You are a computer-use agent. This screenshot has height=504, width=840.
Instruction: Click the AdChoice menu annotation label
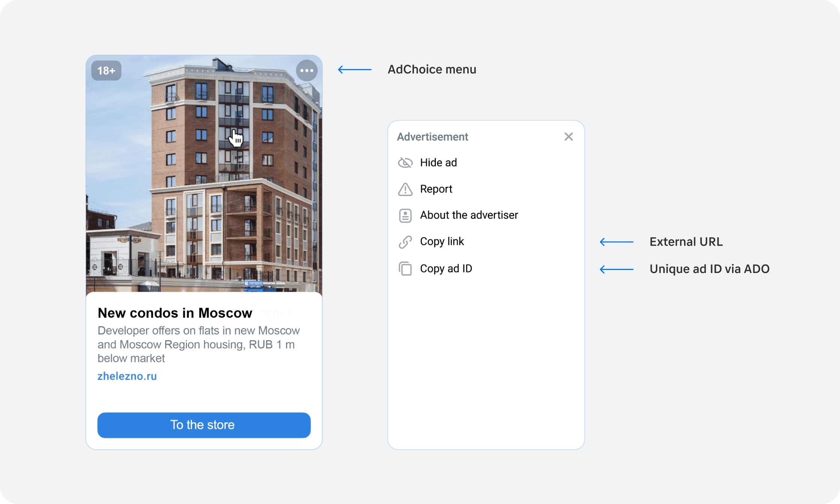click(x=432, y=69)
